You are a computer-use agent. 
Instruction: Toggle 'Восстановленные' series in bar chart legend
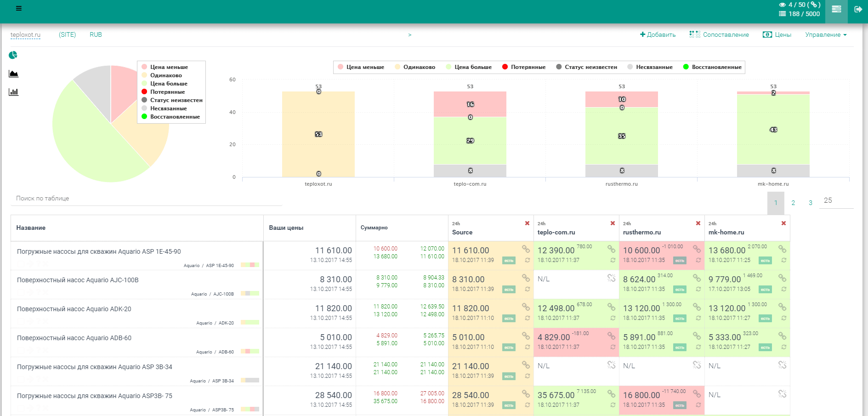(x=712, y=67)
